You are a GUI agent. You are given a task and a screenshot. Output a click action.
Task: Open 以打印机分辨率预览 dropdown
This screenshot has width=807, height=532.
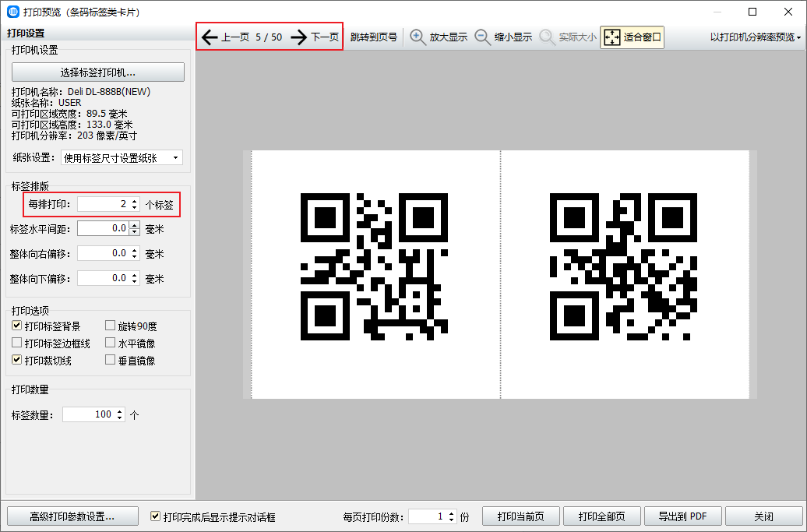point(756,37)
